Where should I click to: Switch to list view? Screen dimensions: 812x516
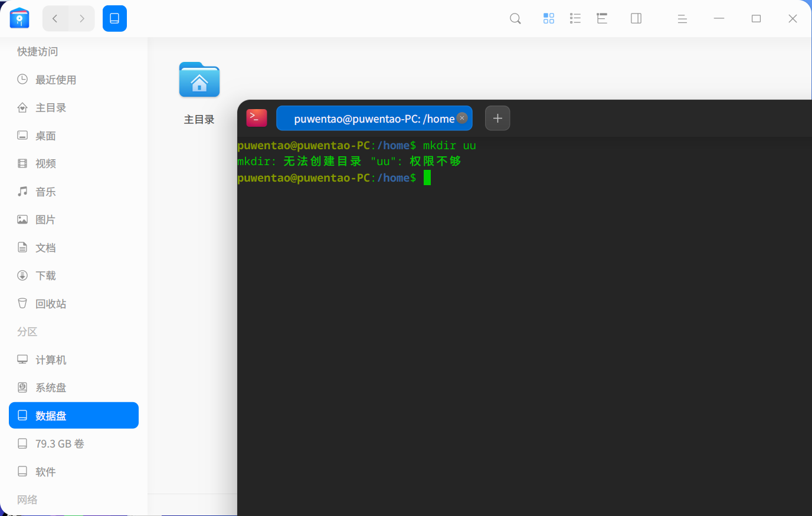pos(575,19)
